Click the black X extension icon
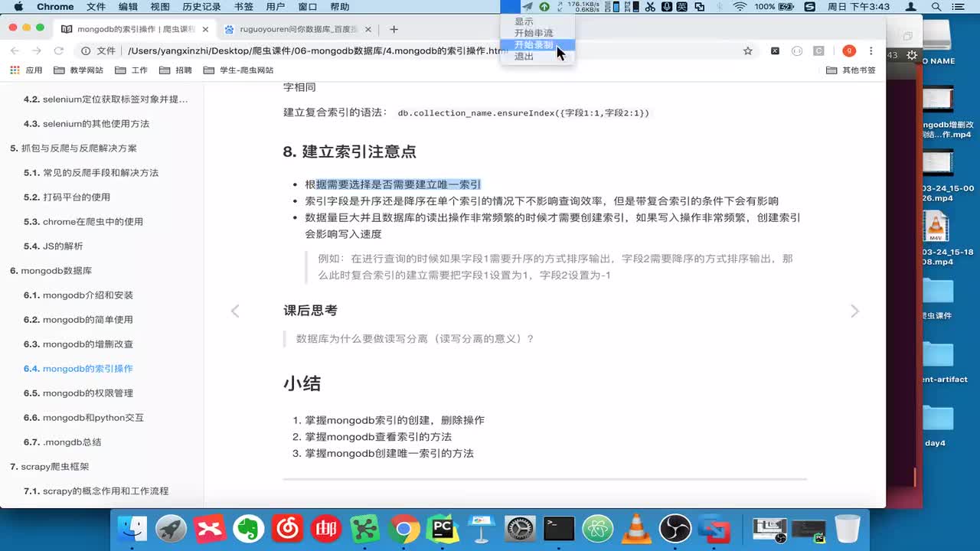The height and width of the screenshot is (551, 980). click(775, 51)
